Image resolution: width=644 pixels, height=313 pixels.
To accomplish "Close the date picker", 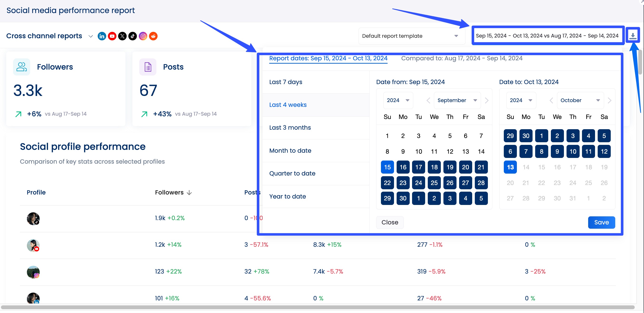I will 389,222.
